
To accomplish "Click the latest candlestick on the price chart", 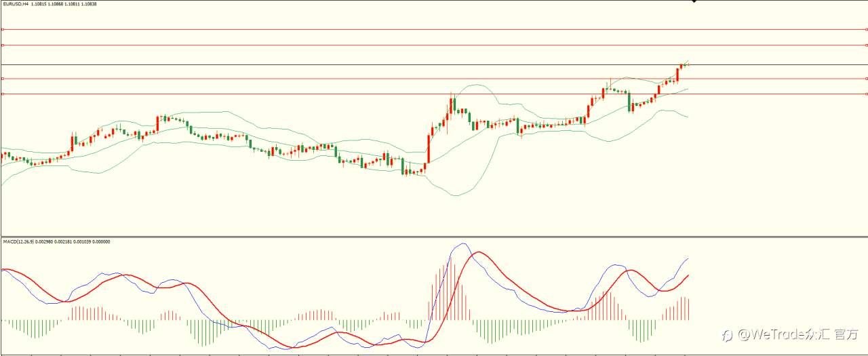I will [688, 64].
